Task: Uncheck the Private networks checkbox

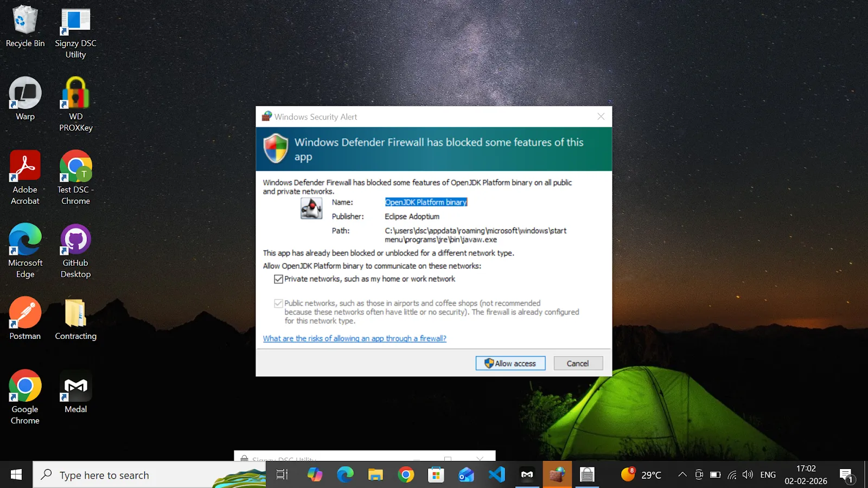Action: point(278,279)
